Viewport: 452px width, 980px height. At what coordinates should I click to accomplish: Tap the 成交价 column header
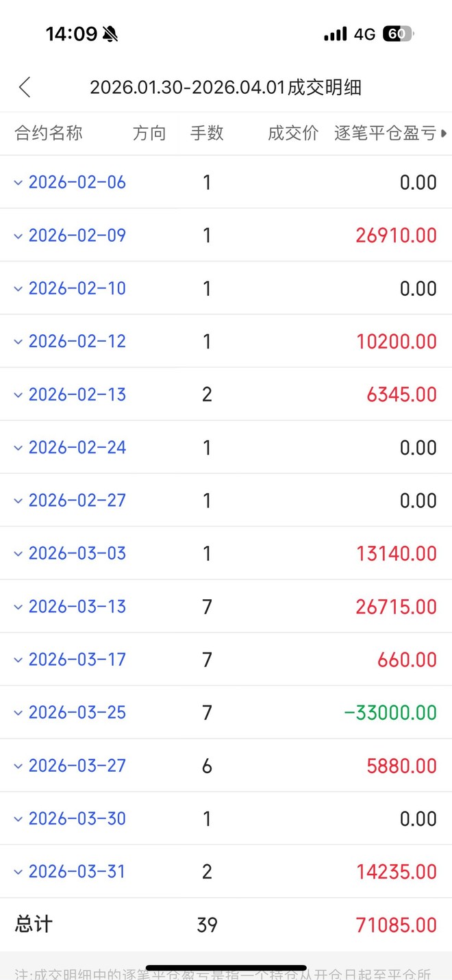pos(293,134)
